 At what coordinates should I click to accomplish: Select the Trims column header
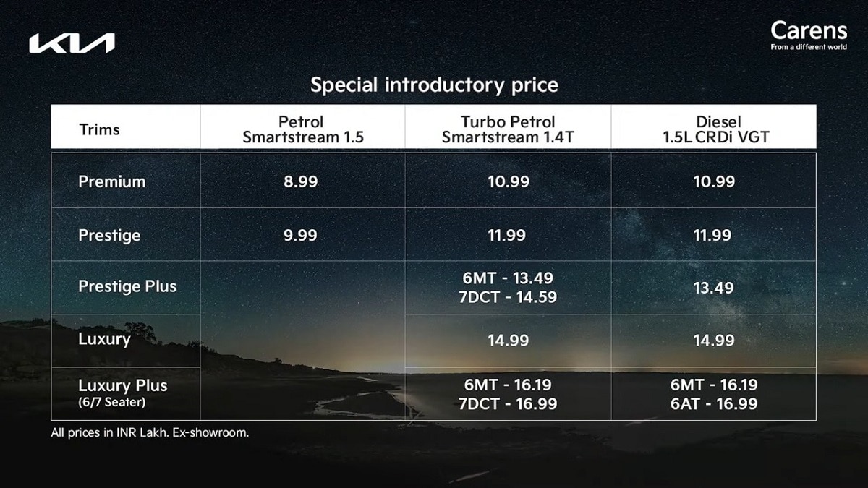(99, 130)
